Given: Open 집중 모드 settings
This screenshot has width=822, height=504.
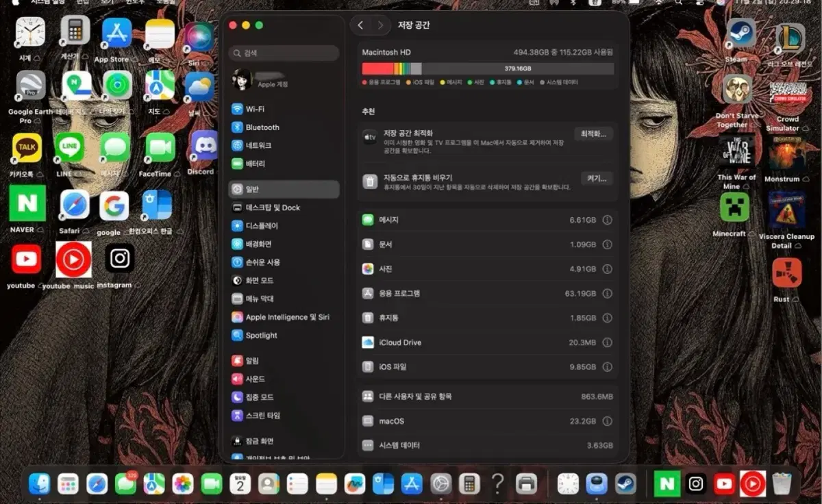Looking at the screenshot, I should (x=284, y=397).
